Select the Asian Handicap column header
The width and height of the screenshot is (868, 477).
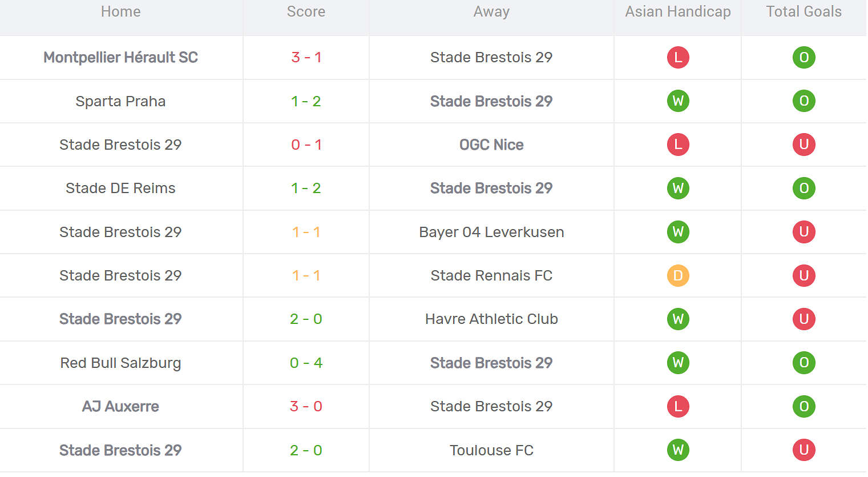pos(678,11)
